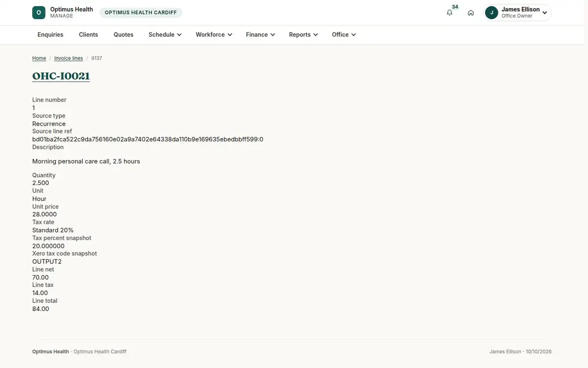Go to the Clients page
The width and height of the screenshot is (588, 368).
(88, 35)
